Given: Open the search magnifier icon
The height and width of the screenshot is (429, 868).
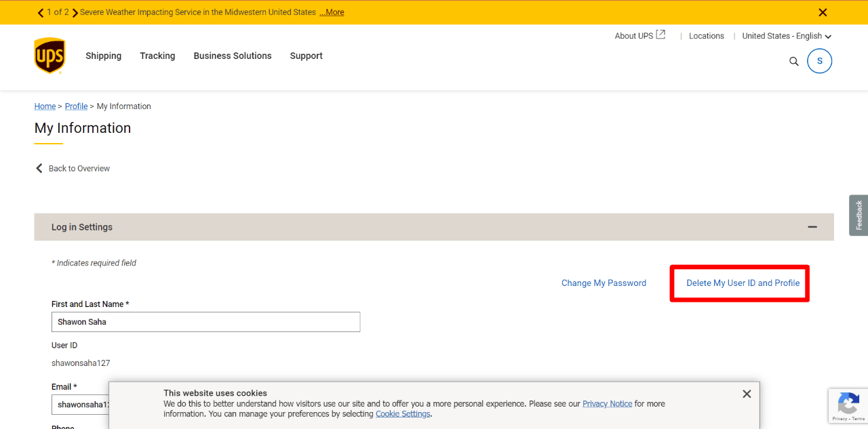Looking at the screenshot, I should coord(794,62).
